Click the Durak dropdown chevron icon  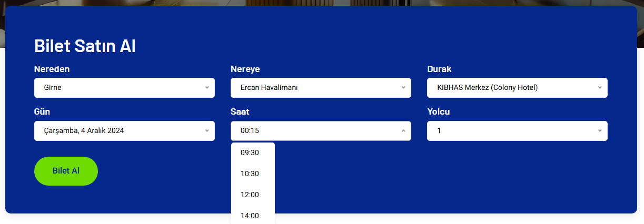point(600,88)
